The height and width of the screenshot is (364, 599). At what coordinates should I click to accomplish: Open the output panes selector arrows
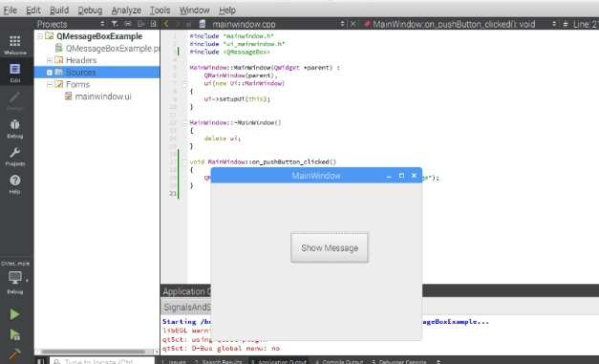click(439, 361)
